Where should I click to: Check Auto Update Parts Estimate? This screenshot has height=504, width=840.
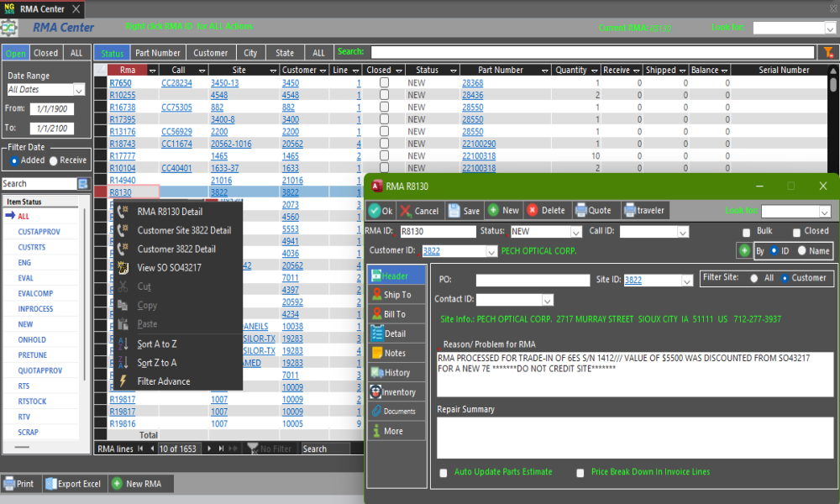pos(444,473)
